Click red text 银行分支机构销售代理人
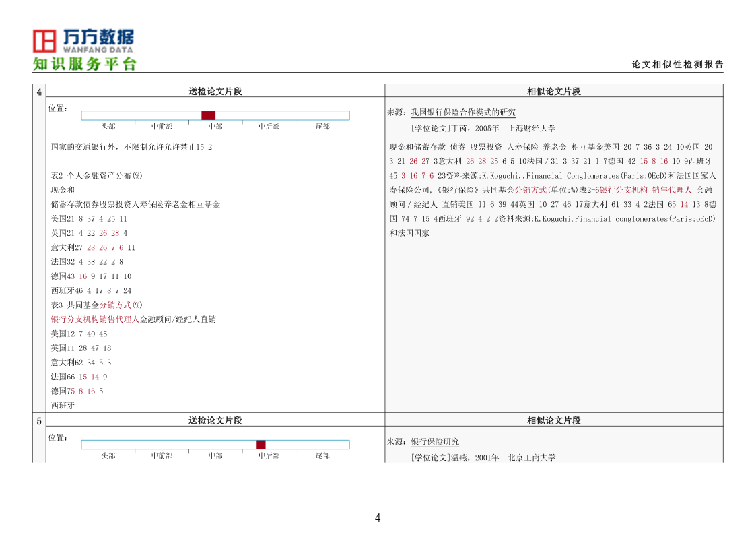The width and height of the screenshot is (756, 535). (95, 319)
